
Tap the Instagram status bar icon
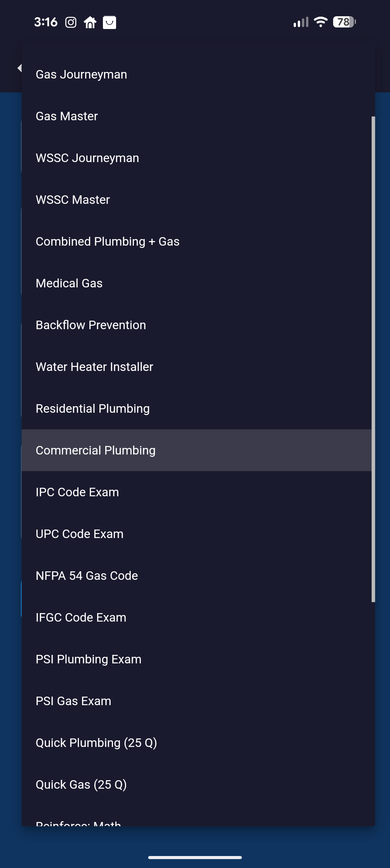(71, 22)
